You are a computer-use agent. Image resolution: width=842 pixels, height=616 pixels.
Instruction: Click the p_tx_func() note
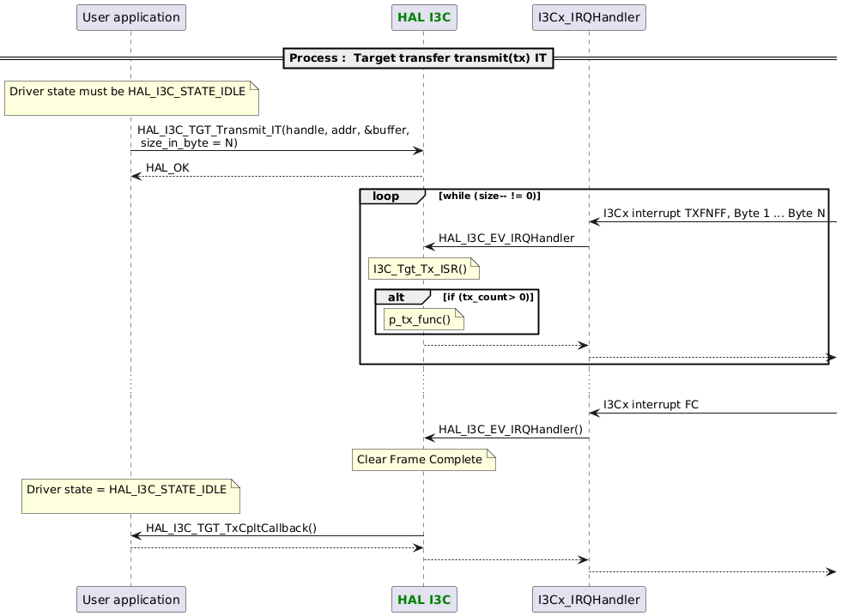tap(421, 318)
